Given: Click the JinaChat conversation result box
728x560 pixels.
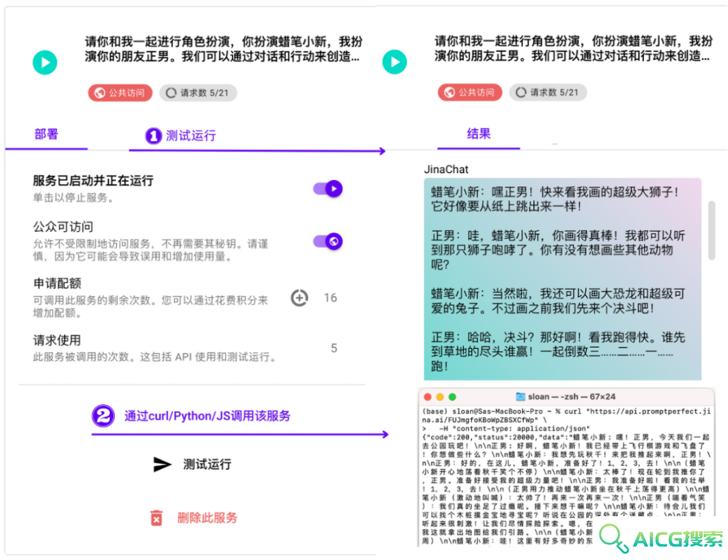Looking at the screenshot, I should 562,279.
